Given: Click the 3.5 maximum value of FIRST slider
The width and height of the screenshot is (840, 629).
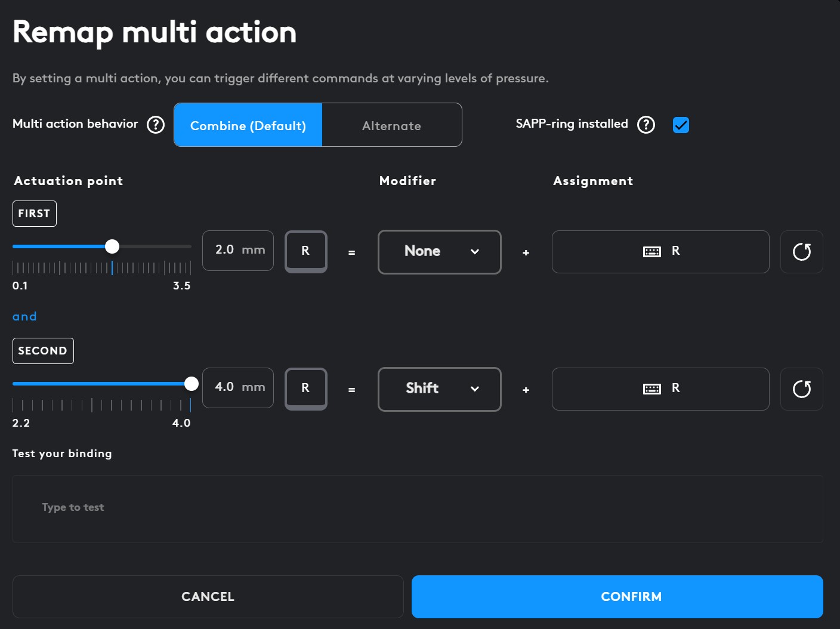Looking at the screenshot, I should tap(182, 286).
